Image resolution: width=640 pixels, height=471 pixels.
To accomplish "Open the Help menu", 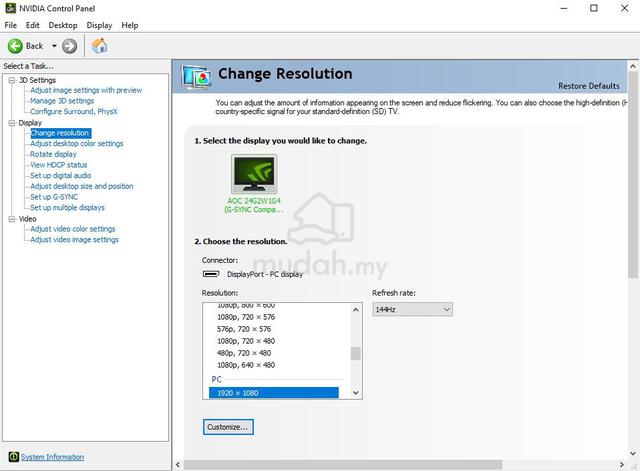I will 130,25.
